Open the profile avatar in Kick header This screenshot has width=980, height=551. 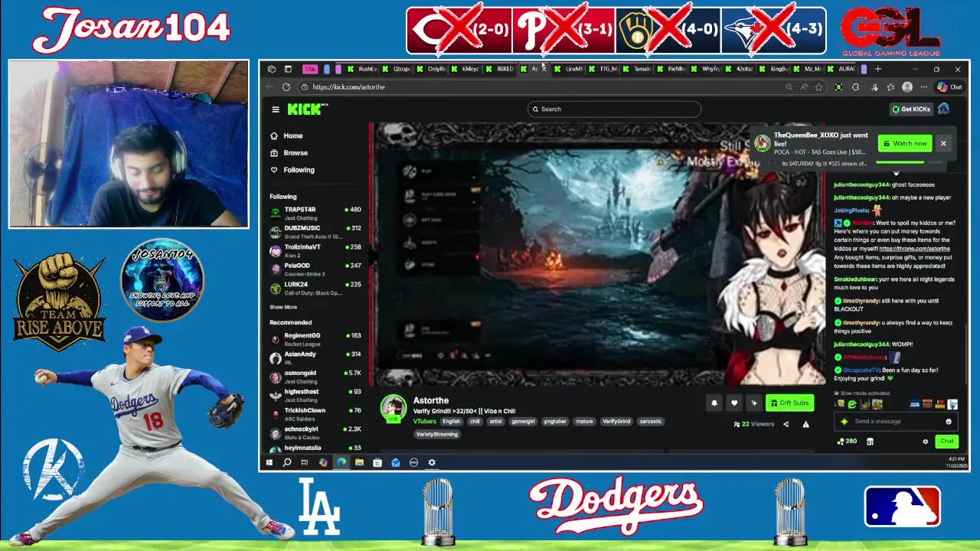(943, 109)
